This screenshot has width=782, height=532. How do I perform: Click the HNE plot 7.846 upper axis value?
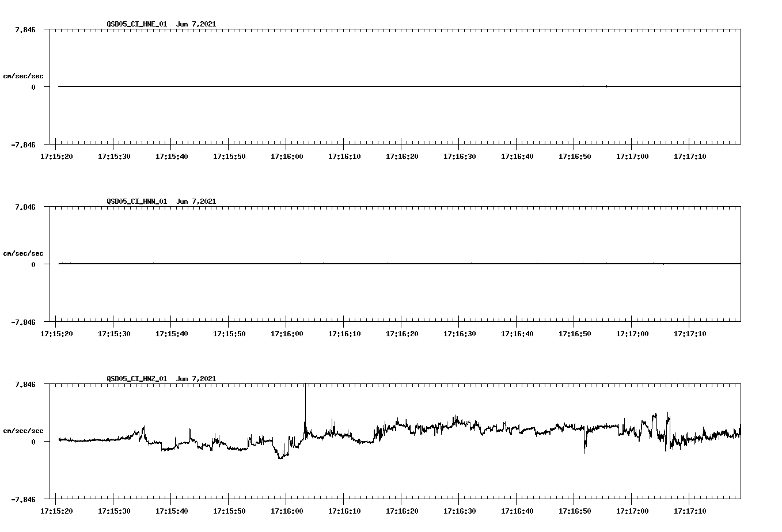(x=25, y=29)
